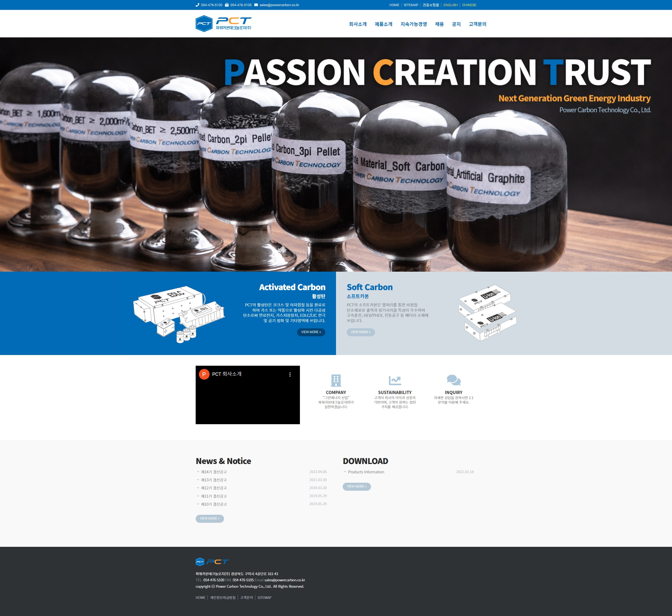Click the PASSION CREATION TRUST banner text
672x616 pixels.
tap(438, 72)
